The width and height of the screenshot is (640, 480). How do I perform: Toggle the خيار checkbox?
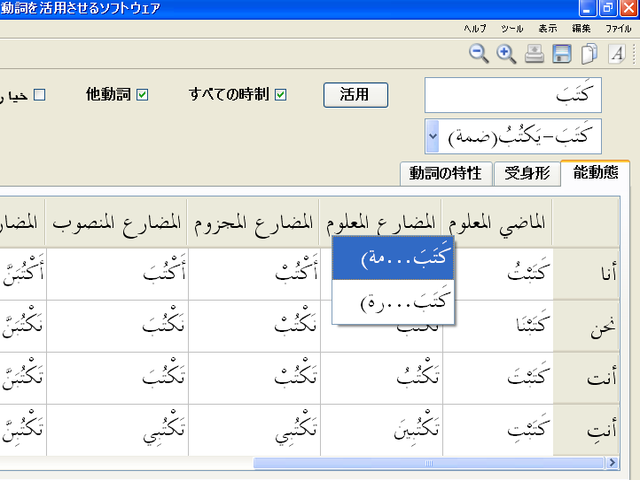coord(39,95)
